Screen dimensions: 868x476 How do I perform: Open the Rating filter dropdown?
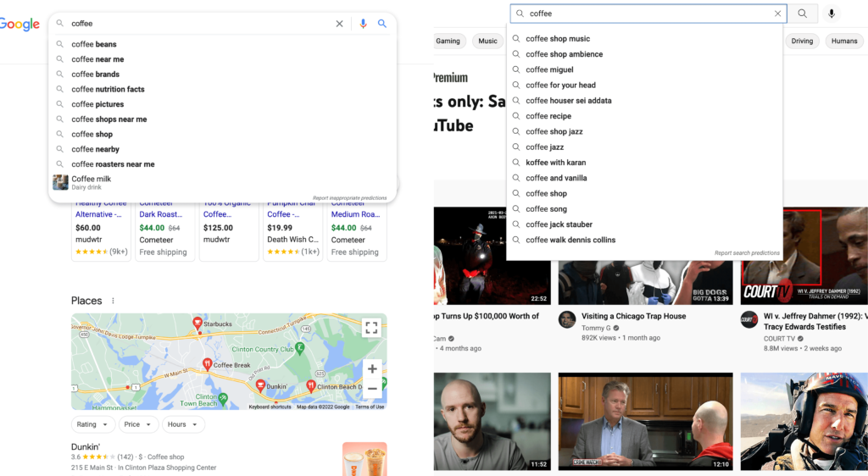click(x=92, y=424)
